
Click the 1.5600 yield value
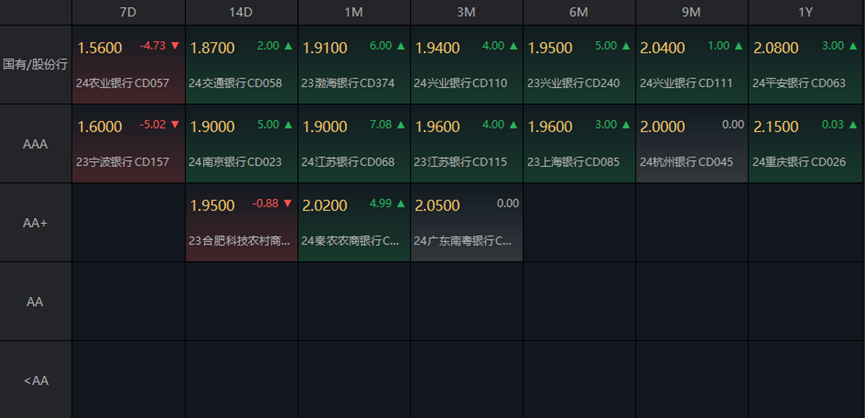[100, 49]
